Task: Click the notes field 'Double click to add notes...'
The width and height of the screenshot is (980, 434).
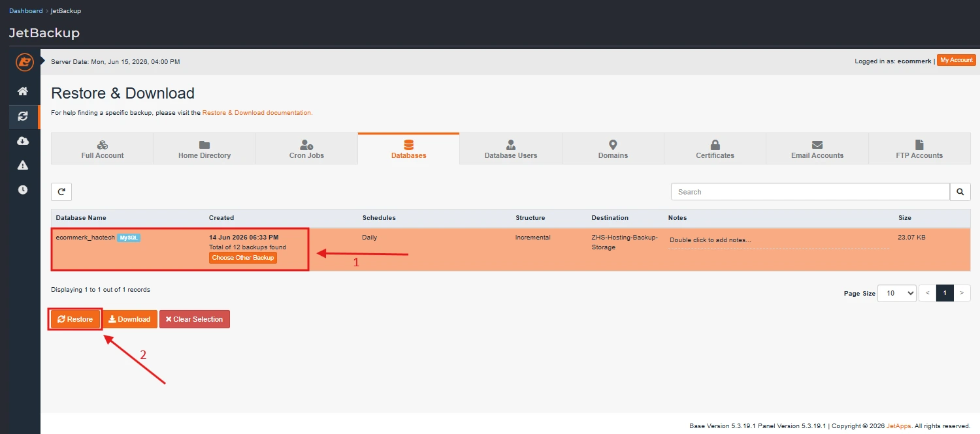Action: pos(779,240)
